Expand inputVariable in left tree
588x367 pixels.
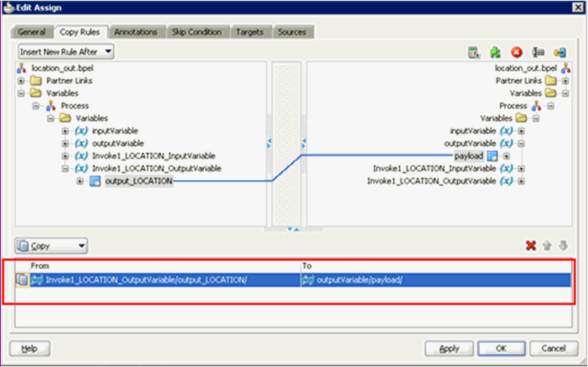tap(65, 131)
